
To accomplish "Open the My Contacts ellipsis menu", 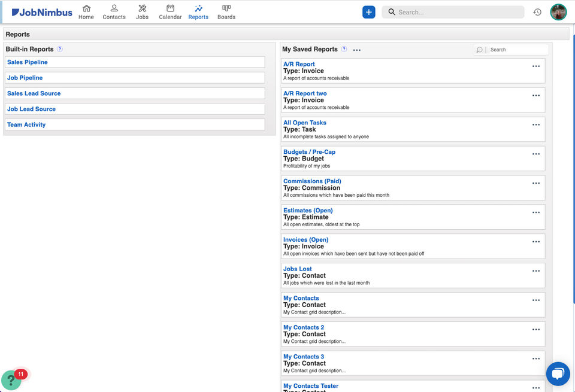I will pos(536,300).
